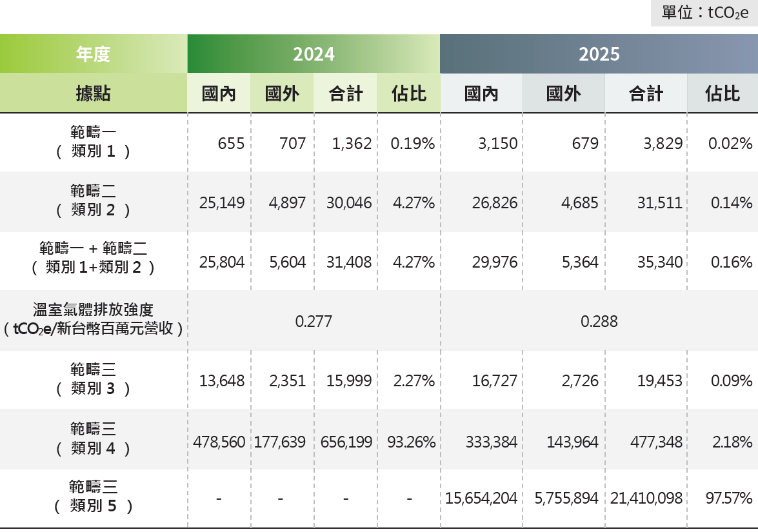Image resolution: width=758 pixels, height=532 pixels.
Task: Select row label 範疇三（類別 4）
Action: coord(94,438)
